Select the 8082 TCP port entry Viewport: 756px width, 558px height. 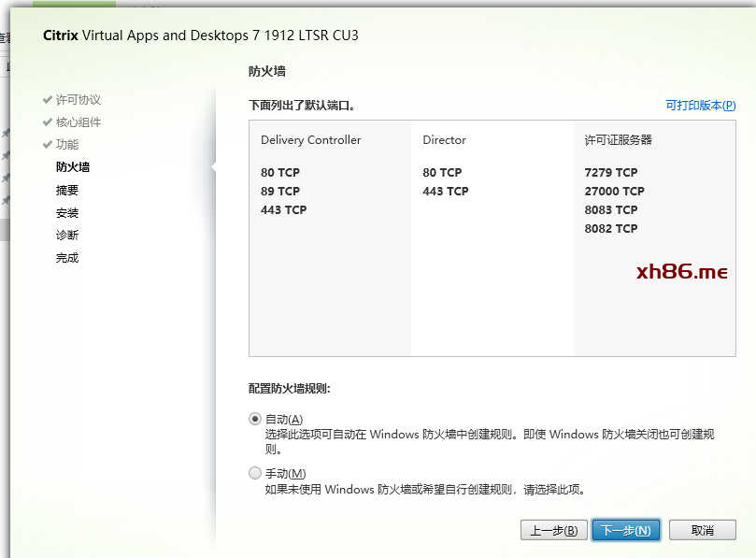(611, 229)
